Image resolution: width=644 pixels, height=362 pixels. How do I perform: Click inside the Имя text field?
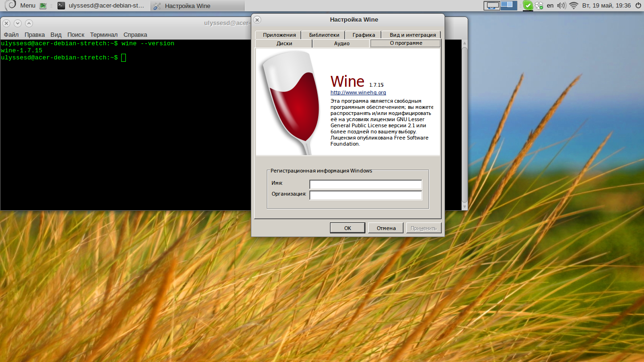tap(365, 184)
